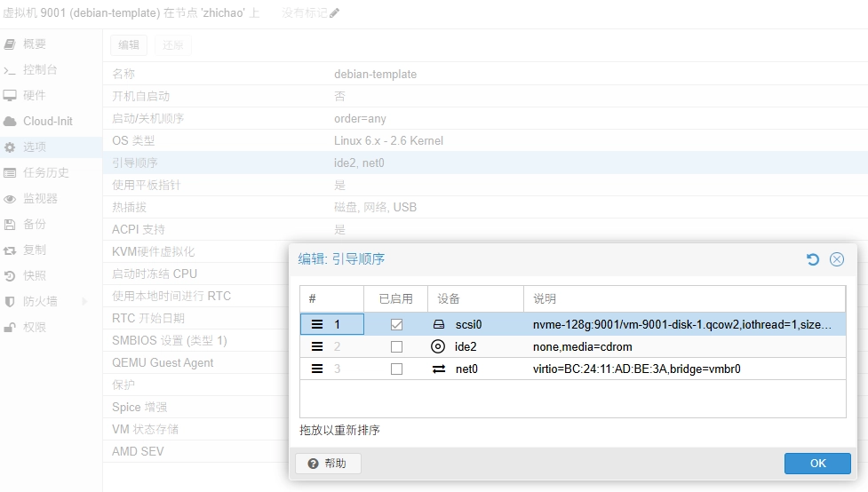The width and height of the screenshot is (868, 492).
Task: Select the scsi0 hard disk icon
Action: click(x=438, y=324)
